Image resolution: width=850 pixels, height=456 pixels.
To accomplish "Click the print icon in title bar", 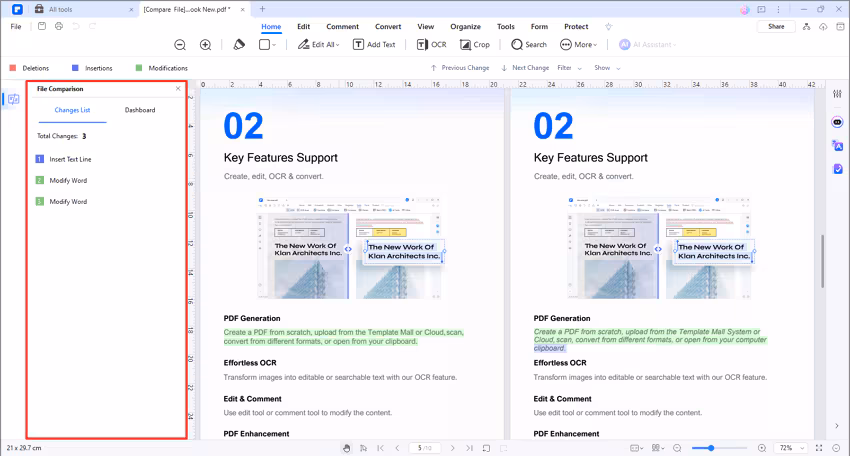I will click(59, 26).
